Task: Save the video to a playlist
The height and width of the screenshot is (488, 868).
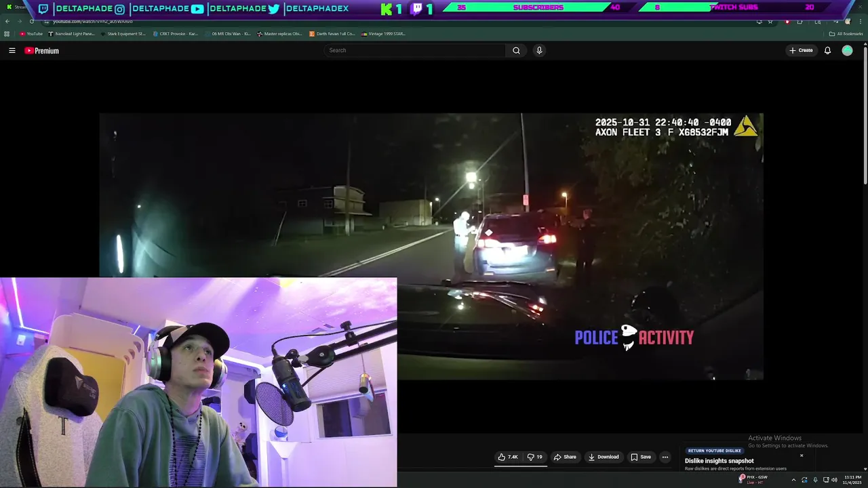Action: click(x=641, y=457)
